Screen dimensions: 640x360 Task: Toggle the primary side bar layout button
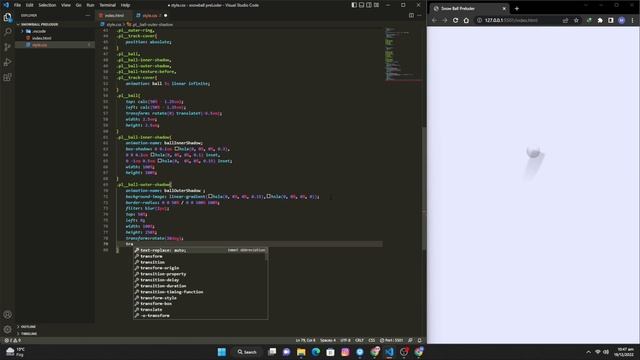(x=354, y=5)
